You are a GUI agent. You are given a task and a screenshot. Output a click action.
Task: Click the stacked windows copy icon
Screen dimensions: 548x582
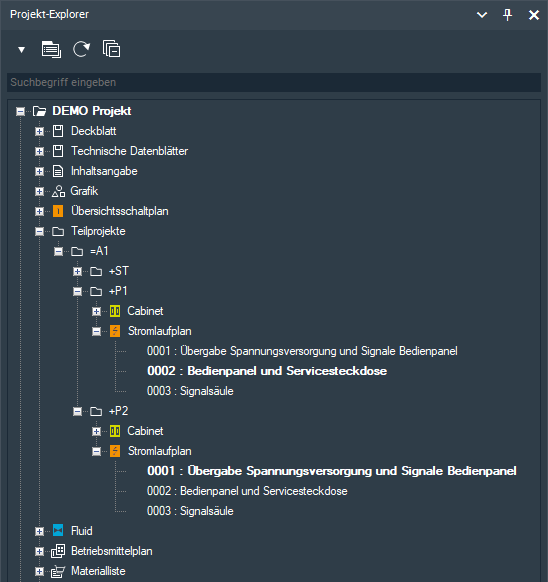tap(111, 49)
